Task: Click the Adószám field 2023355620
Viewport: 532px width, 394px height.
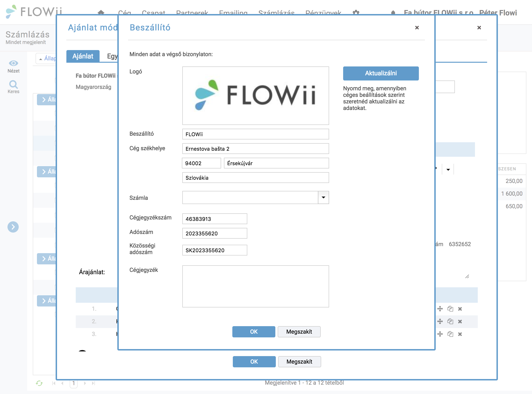Action: click(215, 233)
